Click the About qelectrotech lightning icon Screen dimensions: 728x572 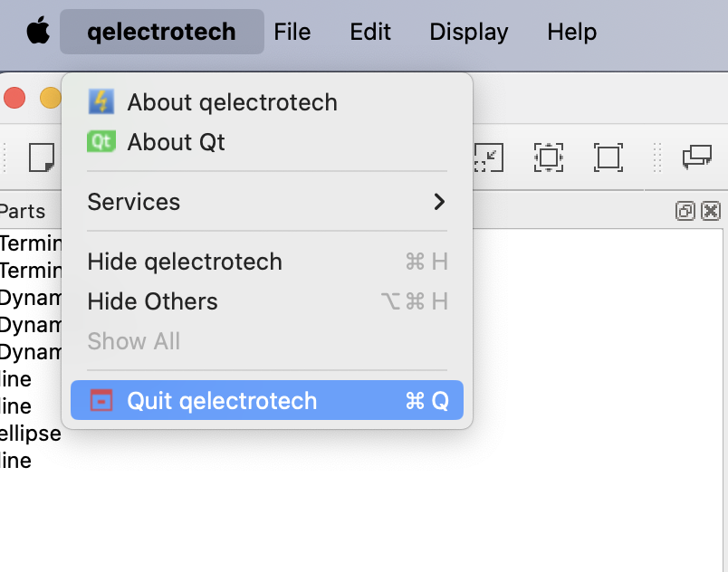101,102
